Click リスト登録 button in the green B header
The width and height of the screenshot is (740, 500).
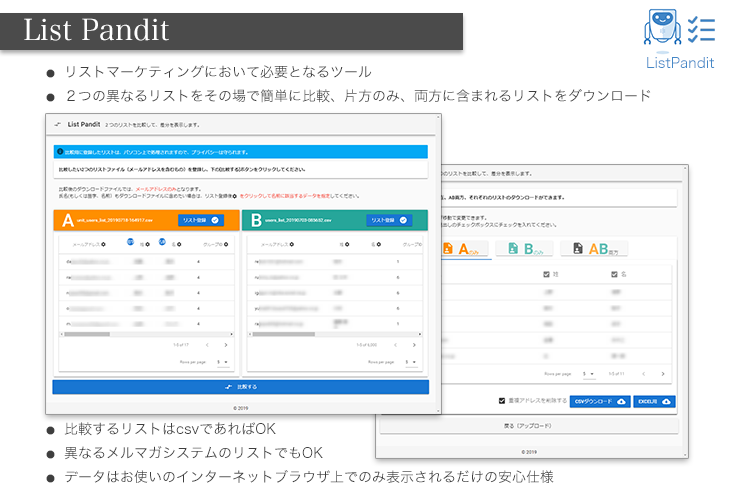389,220
